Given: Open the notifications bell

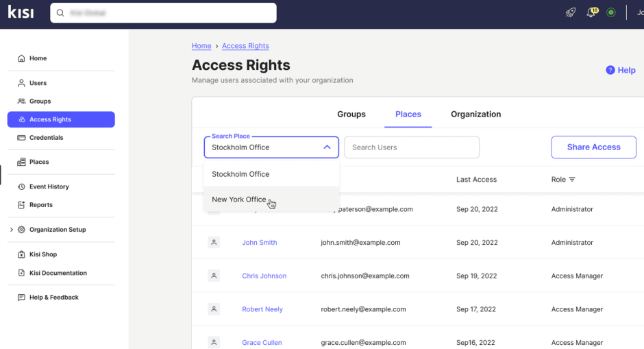Looking at the screenshot, I should 592,12.
